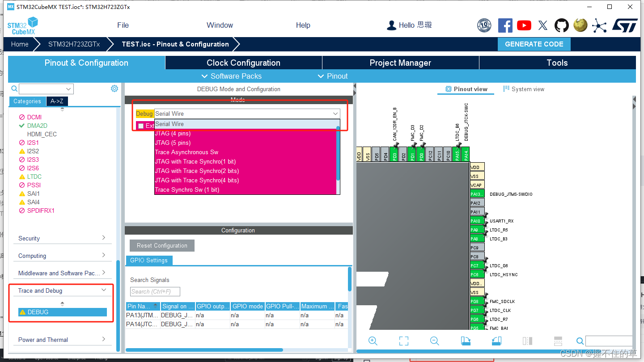Click the dropdown list vertical scrollbar

[x=338, y=154]
